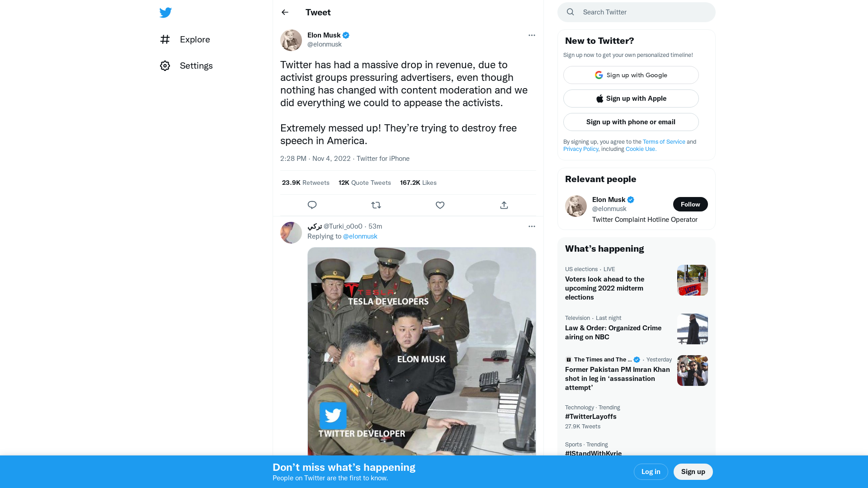This screenshot has height=488, width=868.
Task: Go back using the arrow icon
Action: [x=285, y=12]
